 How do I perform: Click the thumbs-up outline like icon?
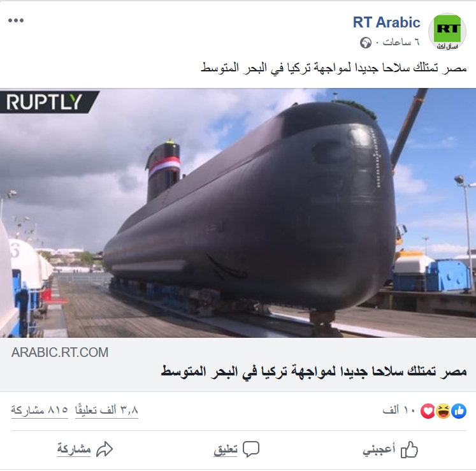pos(409,449)
